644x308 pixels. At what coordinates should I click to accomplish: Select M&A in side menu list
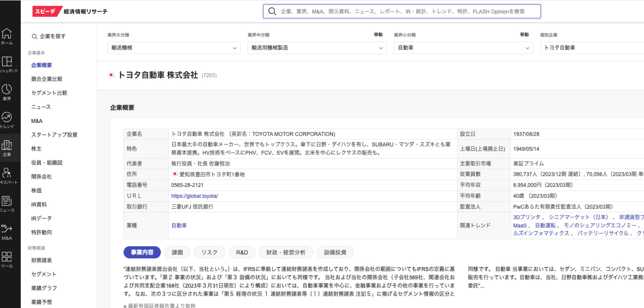point(37,121)
